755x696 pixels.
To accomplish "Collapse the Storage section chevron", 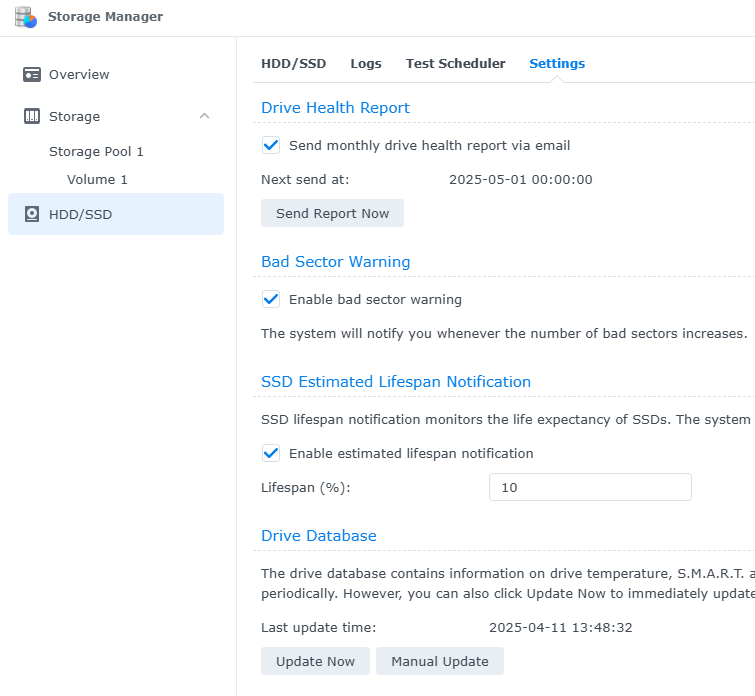I will point(205,116).
